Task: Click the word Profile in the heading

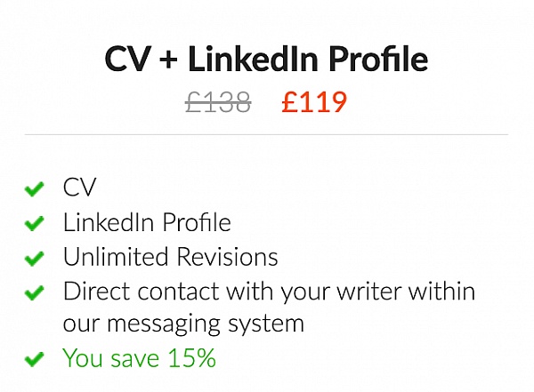Action: click(x=378, y=59)
